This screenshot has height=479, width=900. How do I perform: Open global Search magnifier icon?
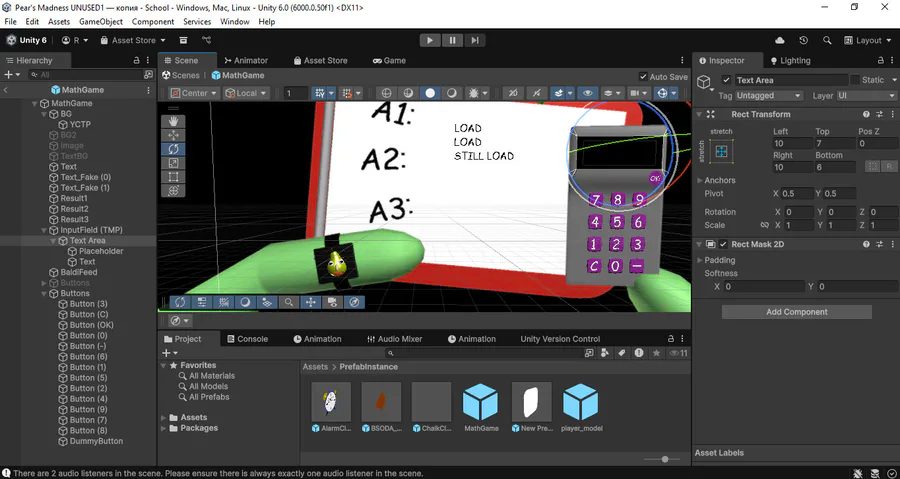pyautogui.click(x=827, y=40)
